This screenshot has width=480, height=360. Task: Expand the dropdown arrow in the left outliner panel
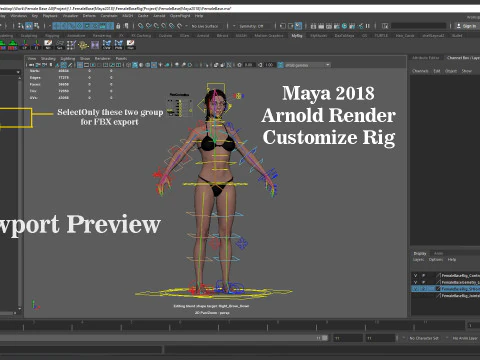tap(18, 72)
